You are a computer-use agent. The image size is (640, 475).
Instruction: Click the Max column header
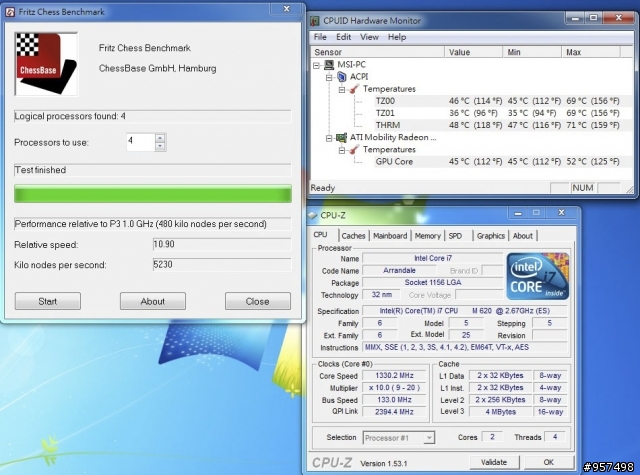coord(591,52)
